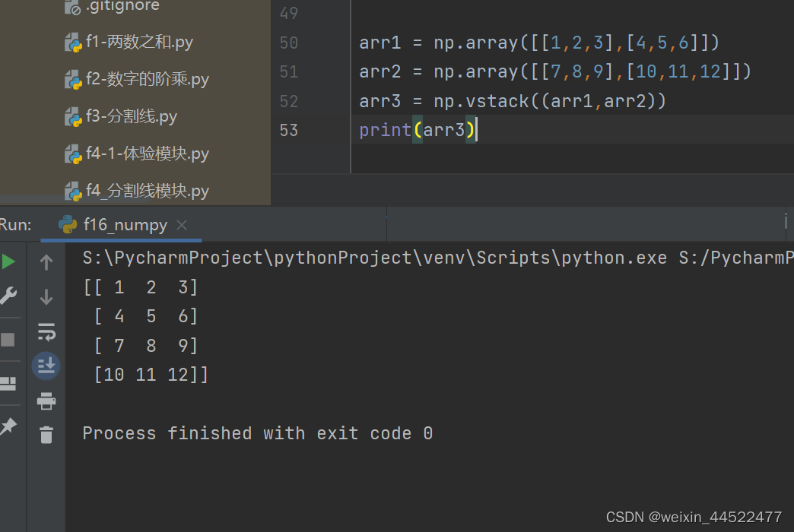Image resolution: width=794 pixels, height=532 pixels.
Task: Click the file icon of f3-分割线.py
Action: point(73,118)
